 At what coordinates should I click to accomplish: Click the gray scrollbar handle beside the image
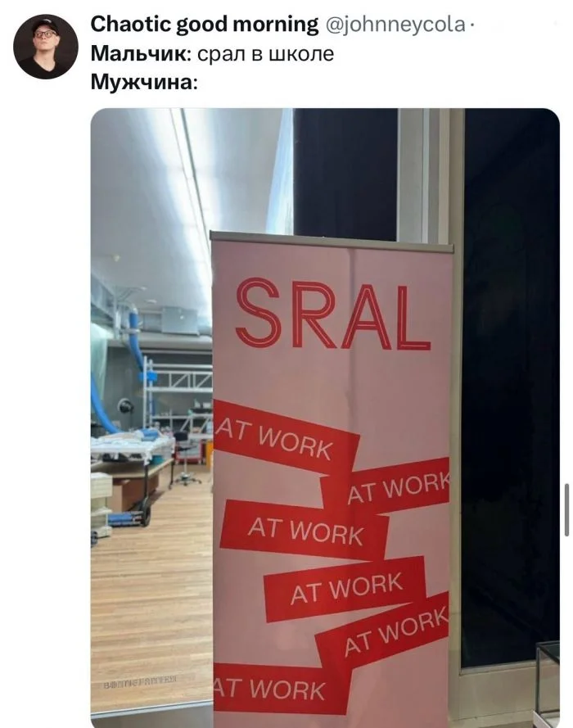(x=566, y=510)
